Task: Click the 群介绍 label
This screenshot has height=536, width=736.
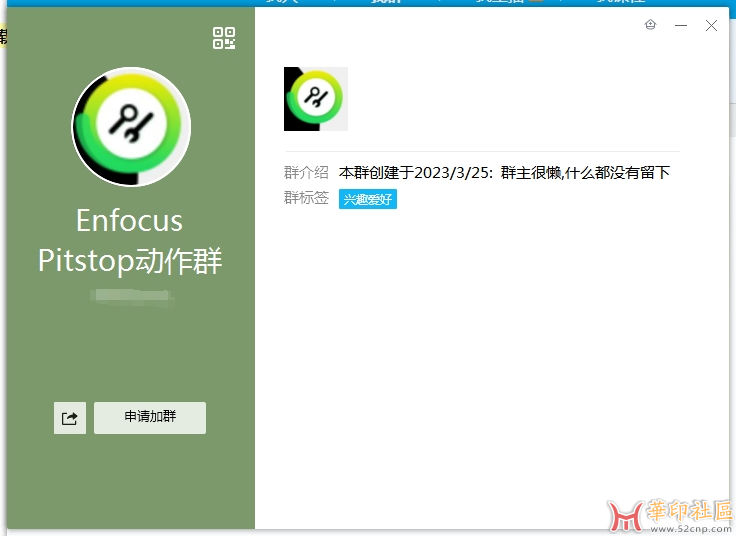Action: [x=306, y=173]
